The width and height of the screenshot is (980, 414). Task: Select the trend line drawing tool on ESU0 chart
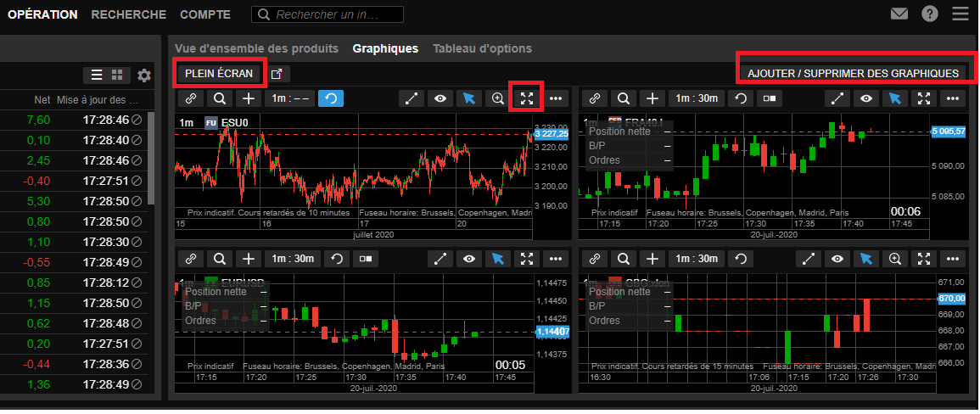tap(412, 98)
